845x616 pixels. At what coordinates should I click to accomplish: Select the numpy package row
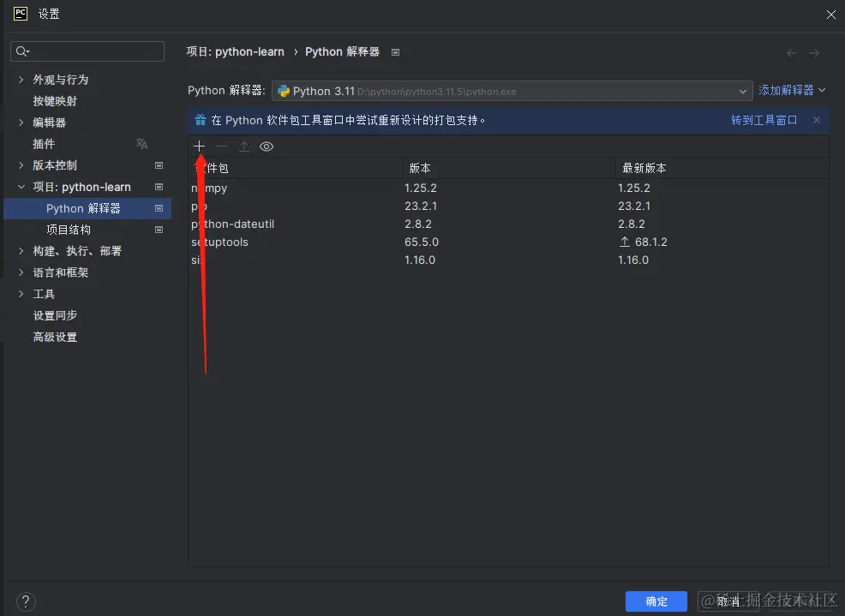508,188
